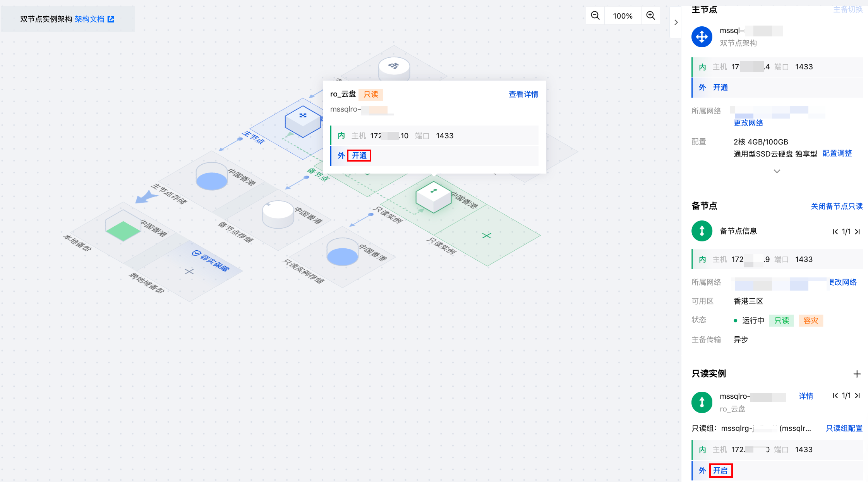Click the read-only instance cube in the diagram

434,196
